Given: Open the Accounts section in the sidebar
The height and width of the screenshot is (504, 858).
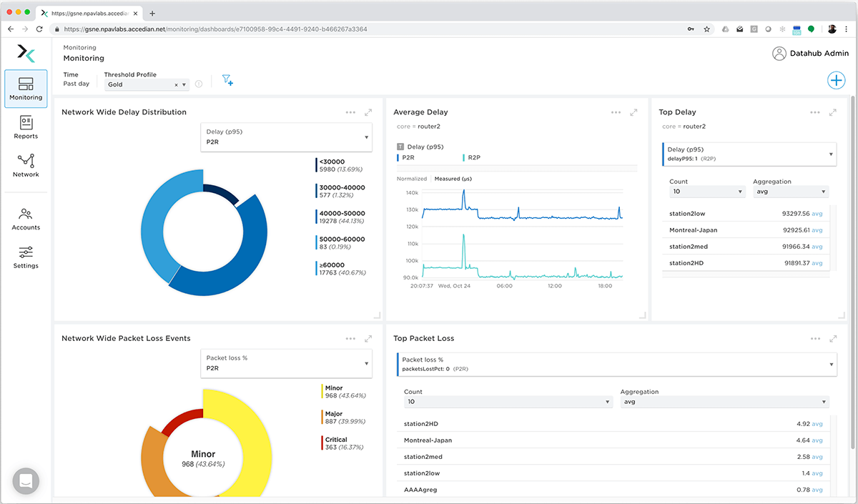Looking at the screenshot, I should pos(26,219).
